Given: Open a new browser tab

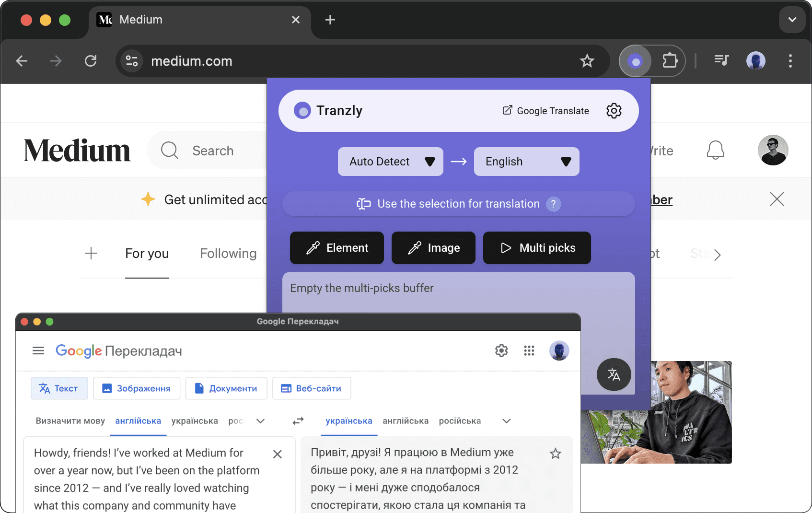Looking at the screenshot, I should [330, 20].
